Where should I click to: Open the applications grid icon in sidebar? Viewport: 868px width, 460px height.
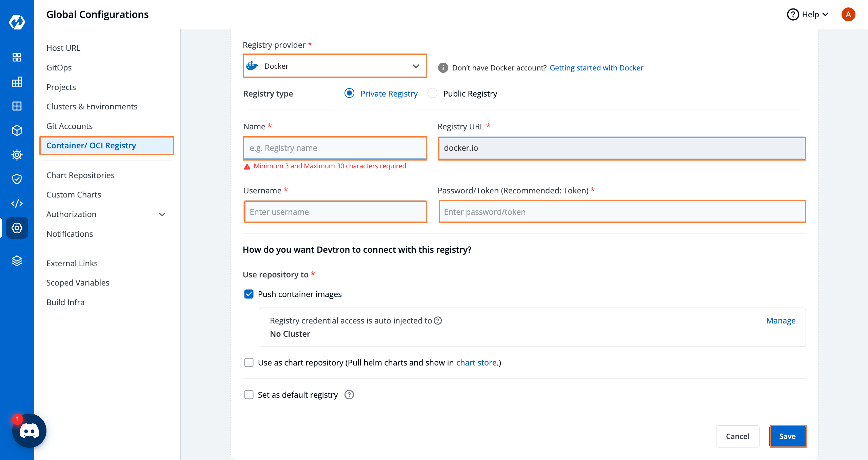17,57
